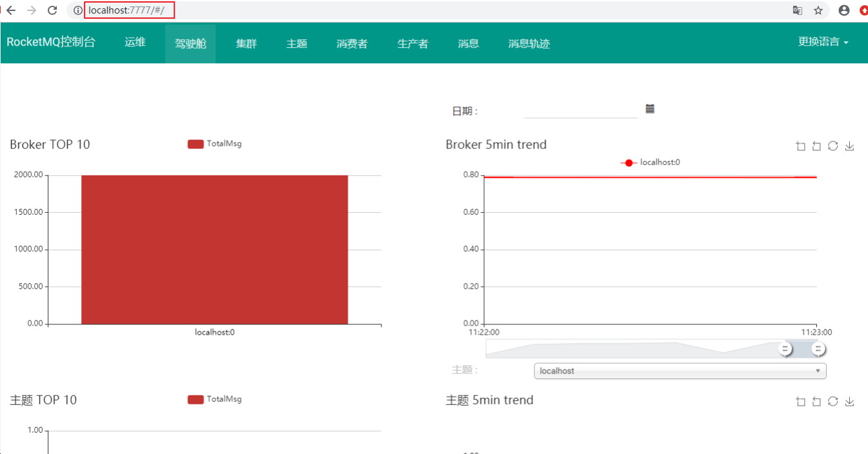Click the site info icon in address bar
Screen dimensions: 868x454
click(77, 10)
